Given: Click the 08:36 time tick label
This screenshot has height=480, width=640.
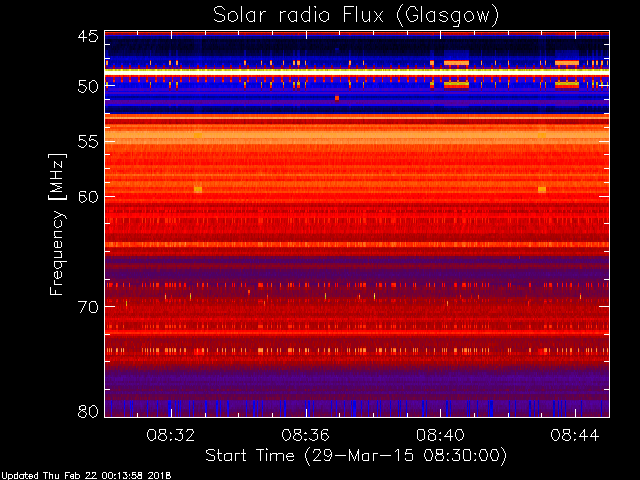Looking at the screenshot, I should 305,435.
